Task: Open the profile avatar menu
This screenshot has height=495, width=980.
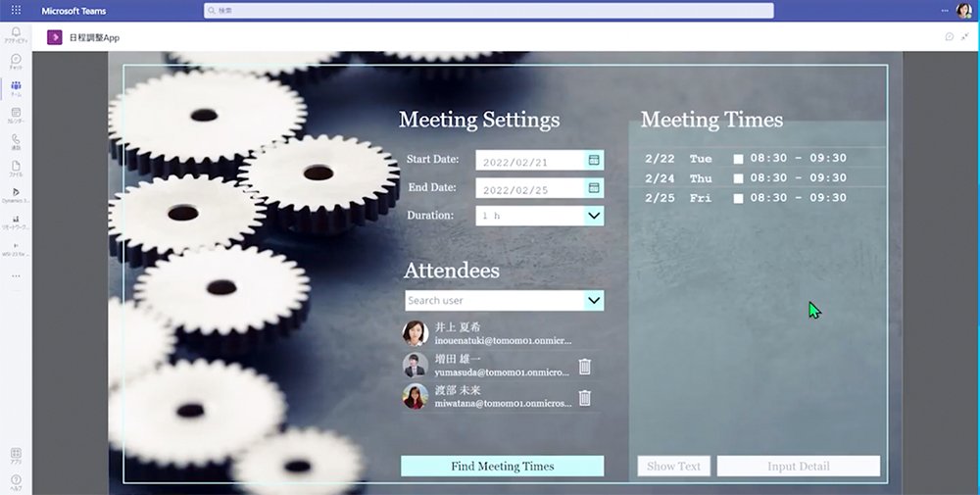Action: point(963,10)
